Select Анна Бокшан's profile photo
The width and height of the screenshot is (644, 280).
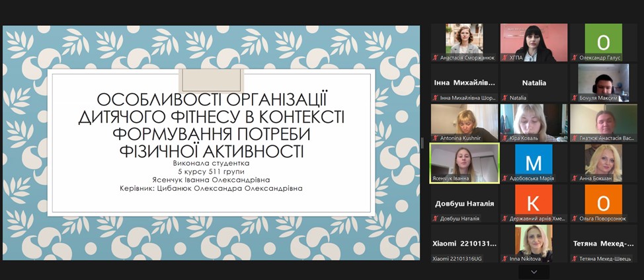point(604,162)
